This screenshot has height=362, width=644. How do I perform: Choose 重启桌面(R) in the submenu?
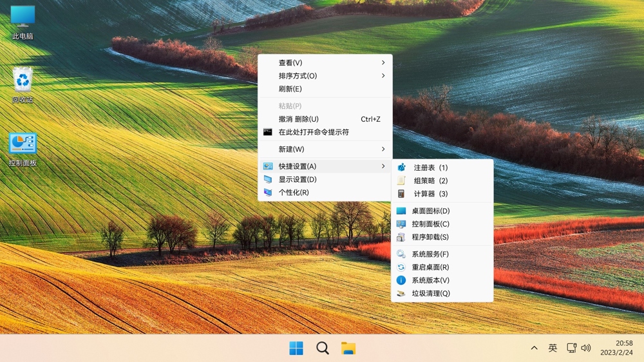pyautogui.click(x=430, y=267)
